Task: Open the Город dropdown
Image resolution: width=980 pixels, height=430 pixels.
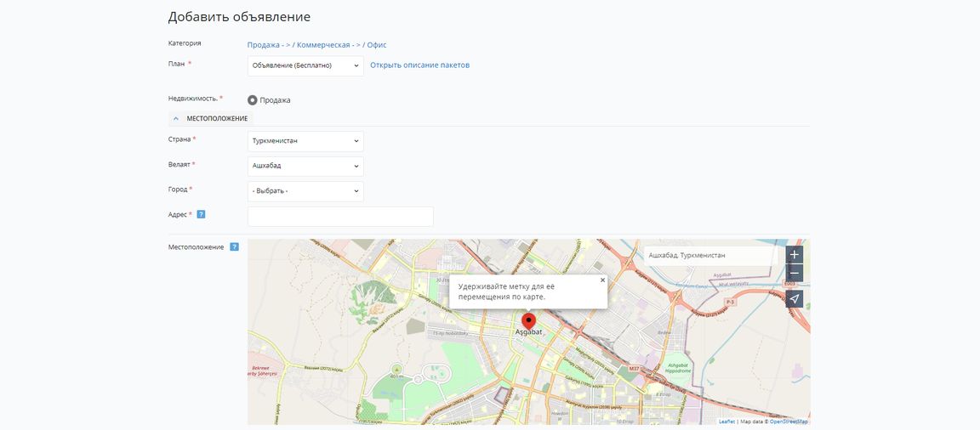Action: [305, 191]
